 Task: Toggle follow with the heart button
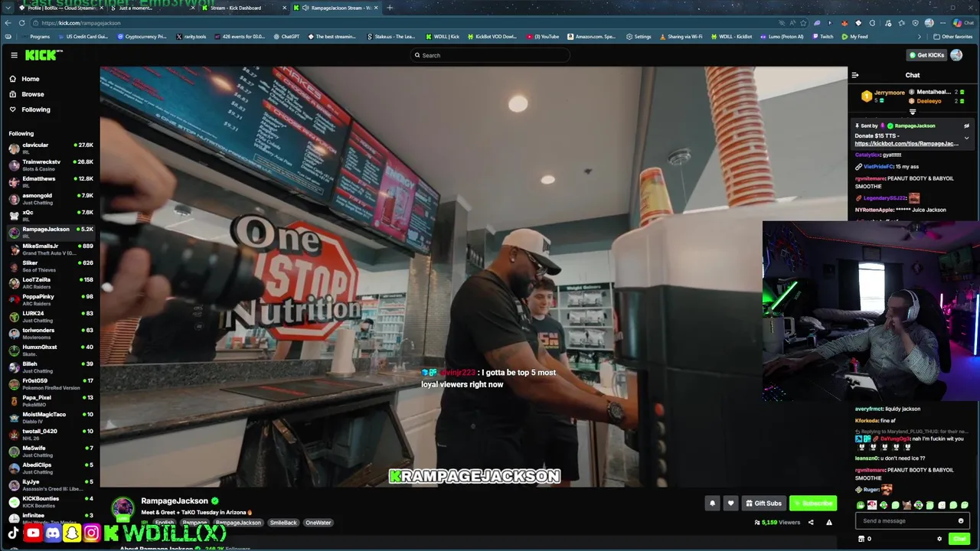[x=730, y=504]
